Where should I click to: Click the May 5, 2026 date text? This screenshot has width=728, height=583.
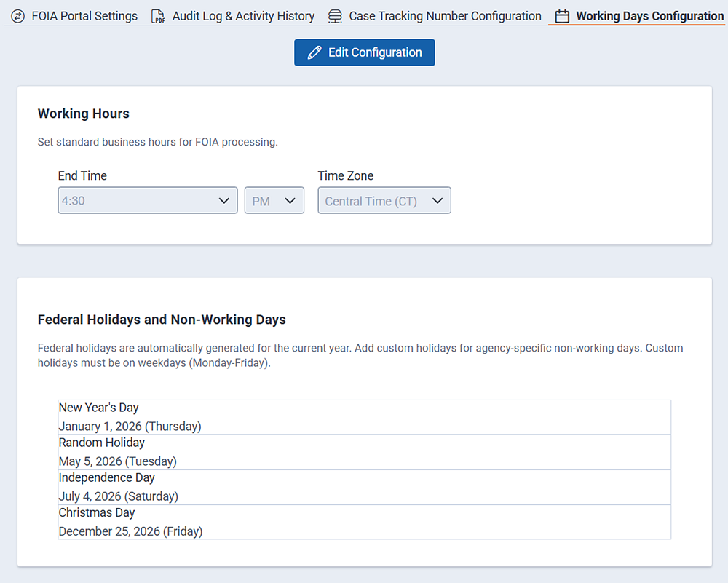coord(118,461)
